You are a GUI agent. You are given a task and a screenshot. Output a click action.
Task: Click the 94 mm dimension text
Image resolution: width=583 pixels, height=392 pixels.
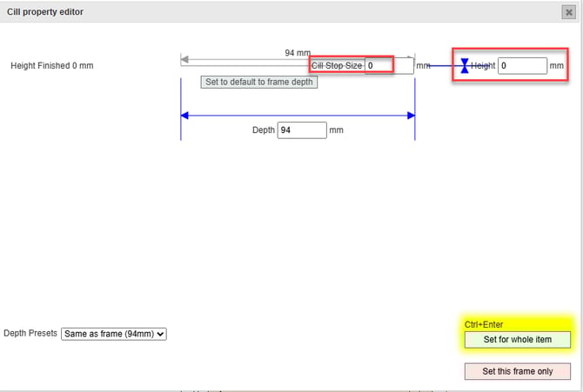point(298,53)
